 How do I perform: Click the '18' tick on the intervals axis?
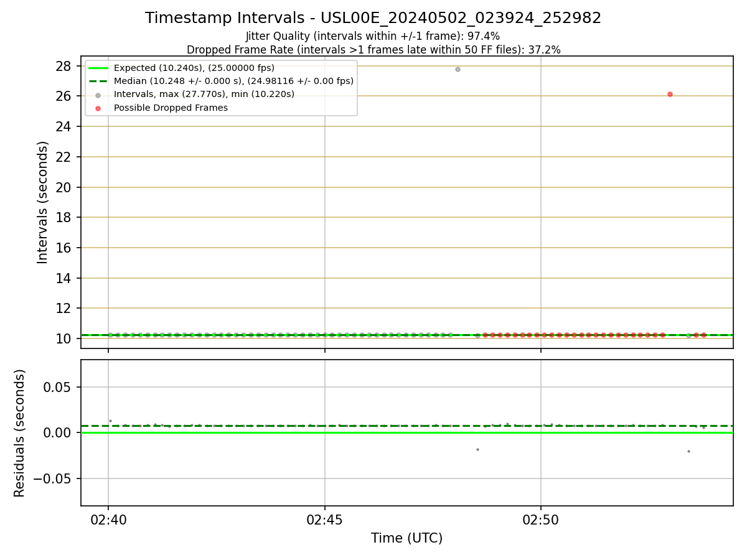(x=63, y=217)
